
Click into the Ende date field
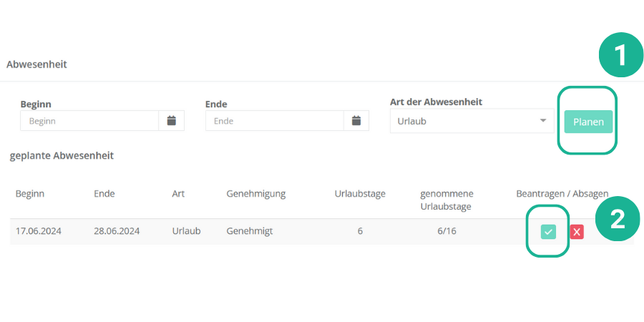pyautogui.click(x=274, y=121)
